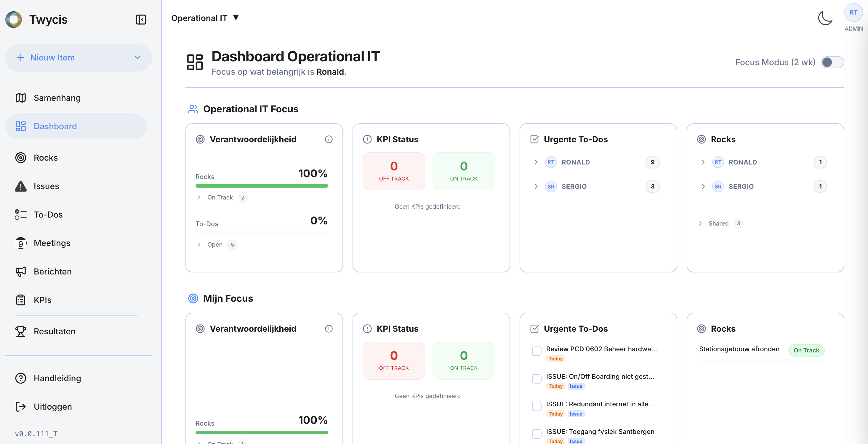Click team Rocks 100% progress bar
Viewport: 868px width, 444px height.
click(x=262, y=186)
